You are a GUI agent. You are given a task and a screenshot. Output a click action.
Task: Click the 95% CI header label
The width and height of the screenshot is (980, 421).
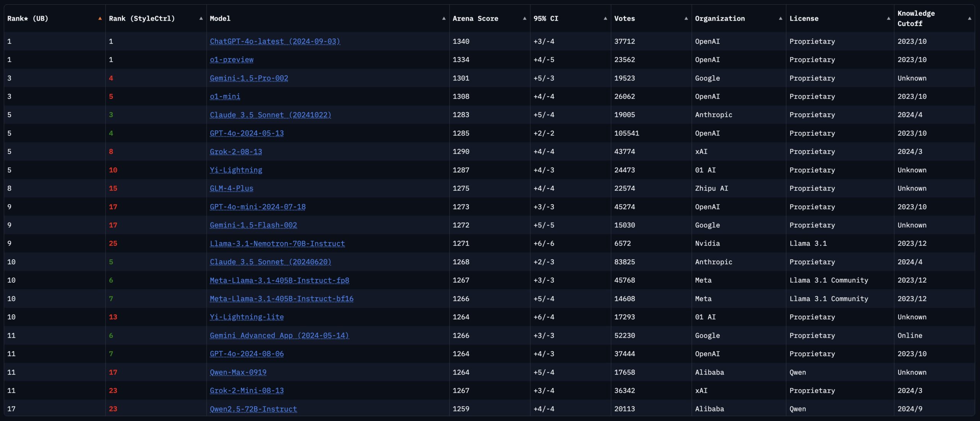546,18
